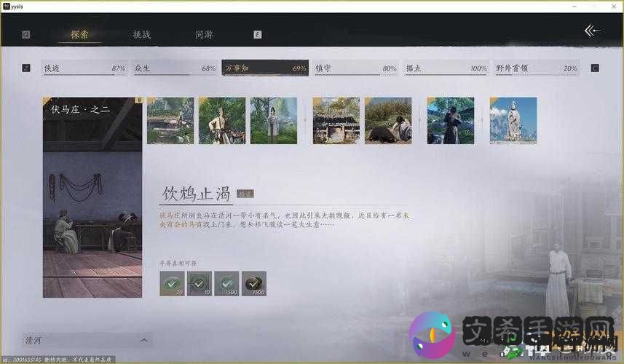Click the first claimed reward icon marked 20
The height and width of the screenshot is (364, 624).
(x=172, y=283)
